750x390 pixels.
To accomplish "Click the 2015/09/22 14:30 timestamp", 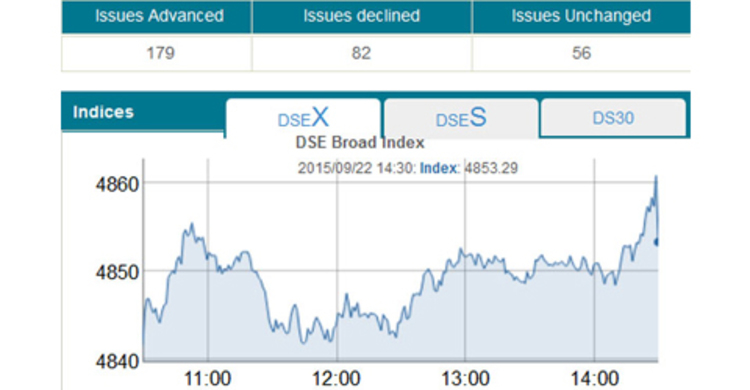I will tap(356, 168).
